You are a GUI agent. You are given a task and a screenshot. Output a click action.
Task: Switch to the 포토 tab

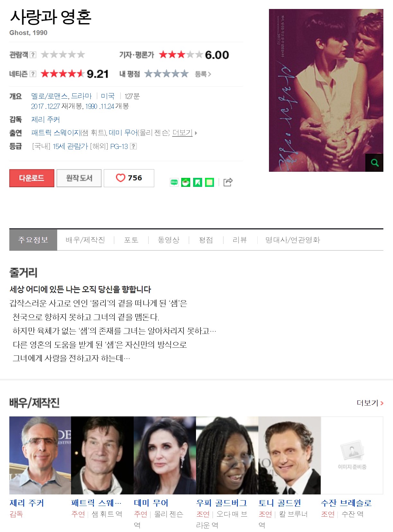(x=131, y=240)
